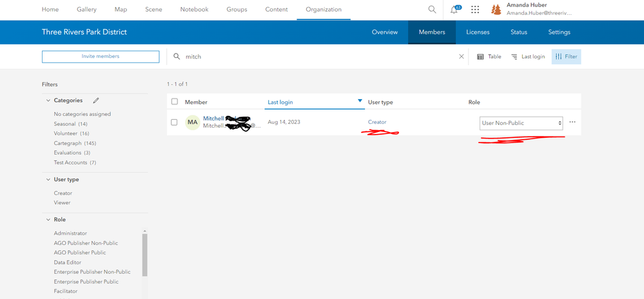Filter by No categories assigned

point(82,114)
